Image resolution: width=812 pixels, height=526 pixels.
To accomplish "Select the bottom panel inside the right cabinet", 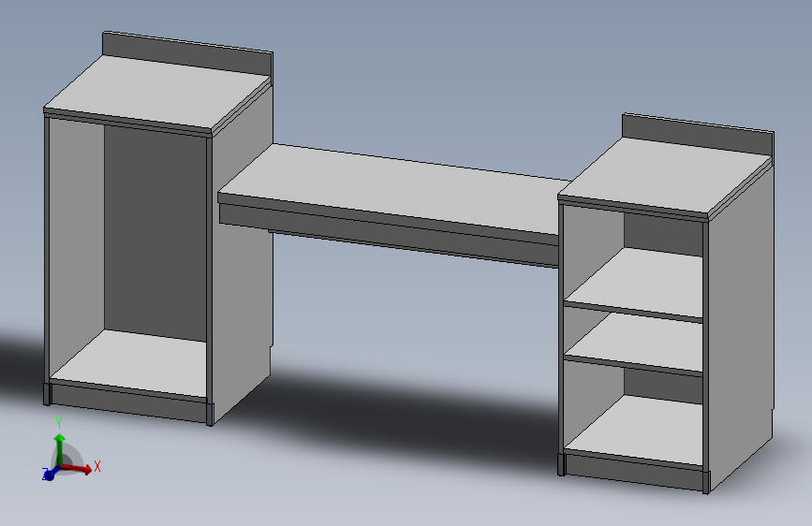I will coord(642,430).
